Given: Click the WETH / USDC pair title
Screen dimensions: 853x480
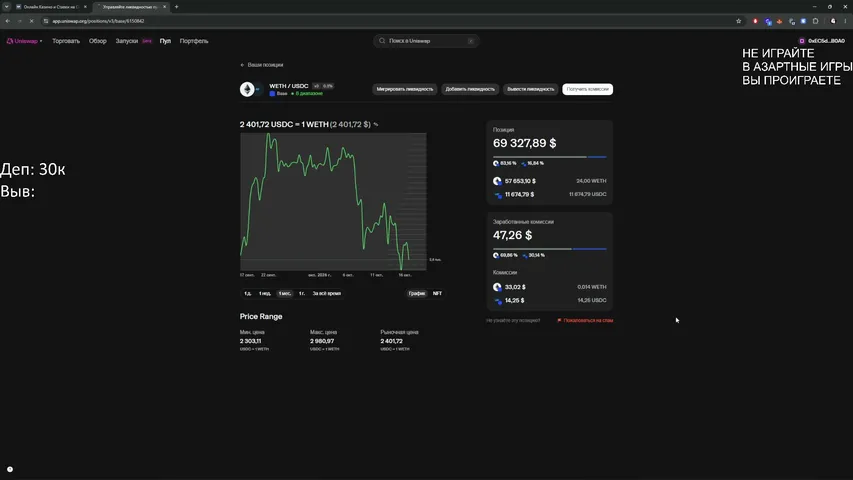Looking at the screenshot, I should click(x=289, y=86).
